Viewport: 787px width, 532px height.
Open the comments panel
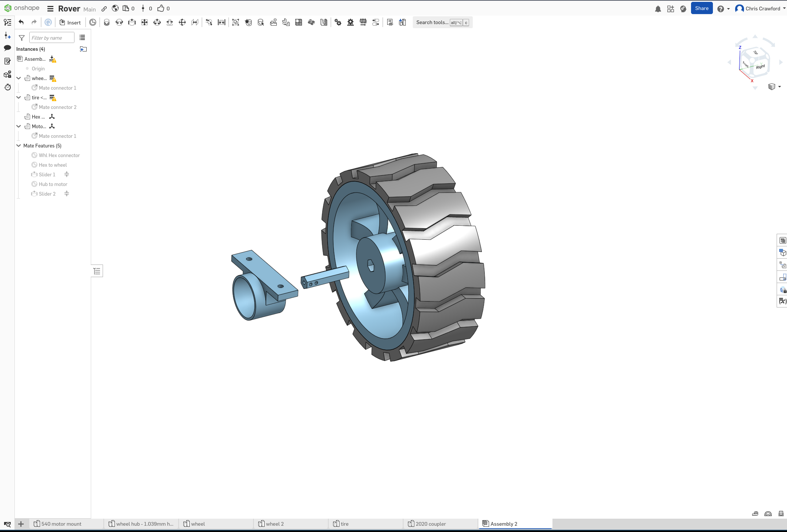(7, 48)
